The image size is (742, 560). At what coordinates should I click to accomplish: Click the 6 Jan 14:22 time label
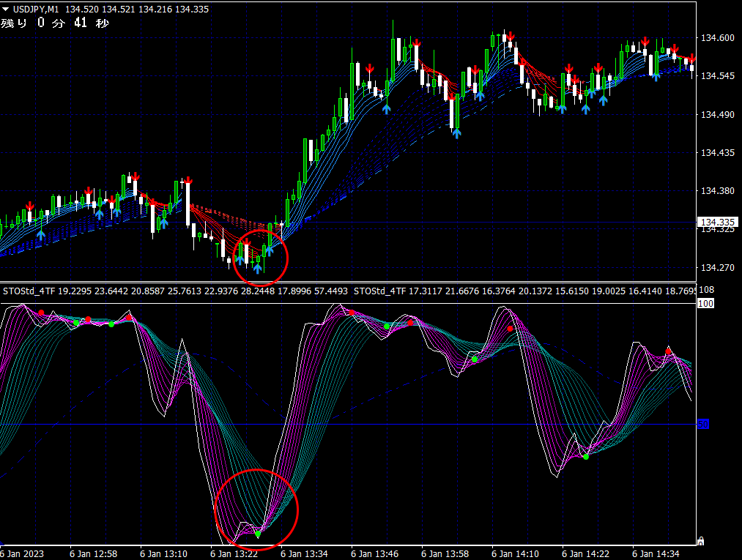click(x=585, y=553)
